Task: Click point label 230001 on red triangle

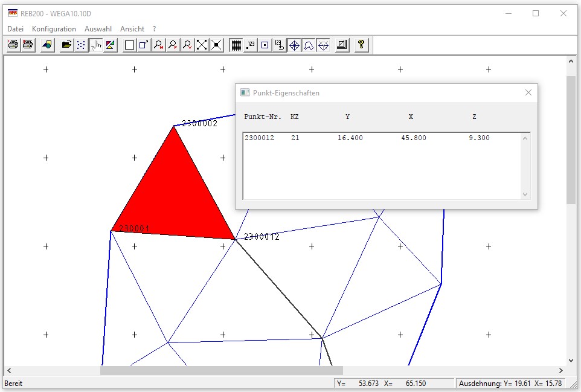Action: click(134, 228)
